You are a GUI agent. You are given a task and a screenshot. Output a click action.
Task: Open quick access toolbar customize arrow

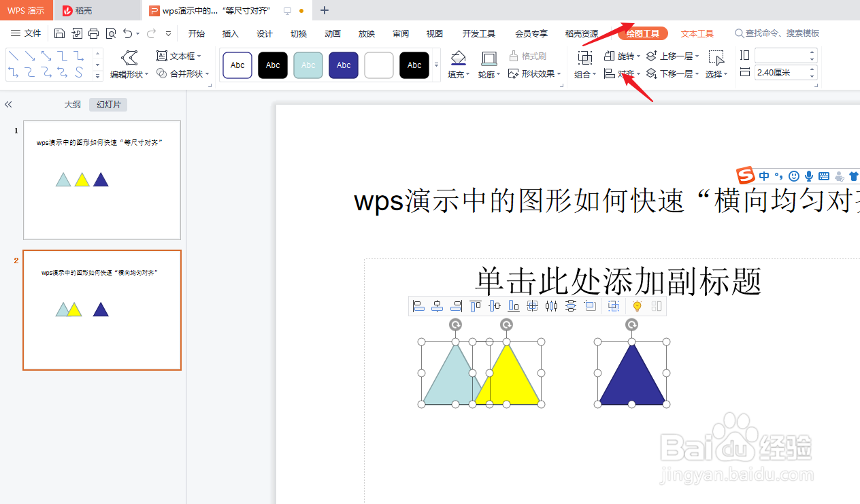[169, 33]
